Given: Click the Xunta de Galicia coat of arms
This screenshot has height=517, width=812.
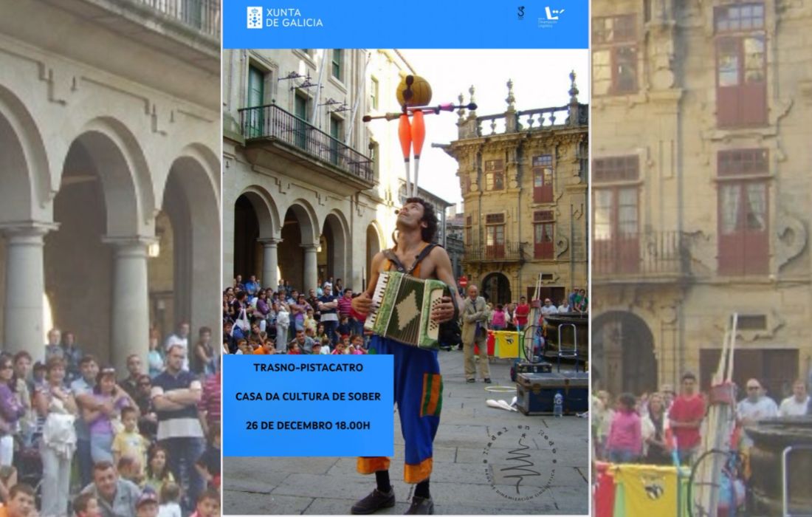Looking at the screenshot, I should point(255,17).
